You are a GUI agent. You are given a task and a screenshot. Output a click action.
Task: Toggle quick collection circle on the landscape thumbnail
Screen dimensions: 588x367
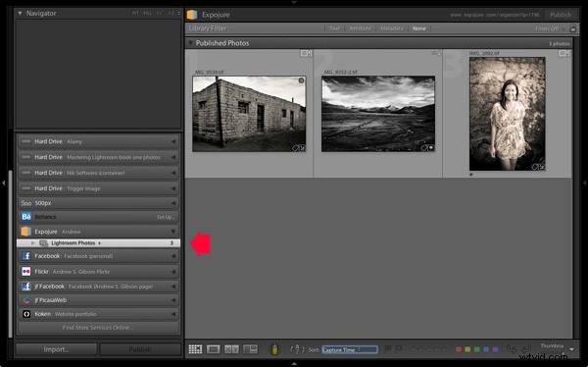430,80
